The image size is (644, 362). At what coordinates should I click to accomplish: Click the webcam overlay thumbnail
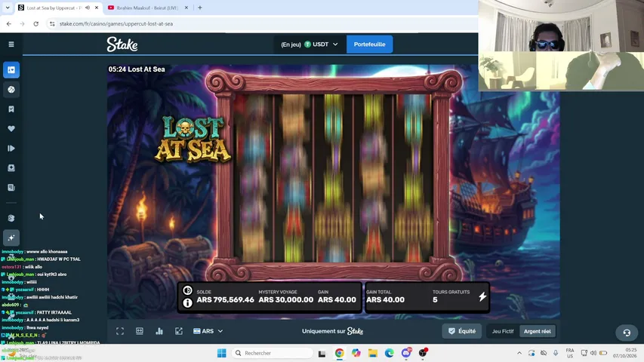click(x=561, y=45)
